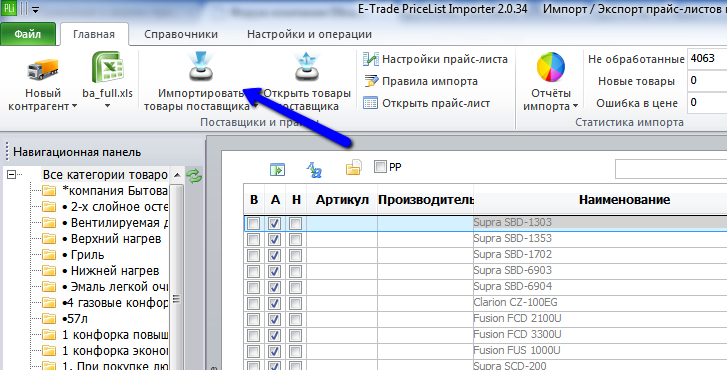Click the Ошибка в цене value field
The height and width of the screenshot is (370, 727).
click(707, 102)
